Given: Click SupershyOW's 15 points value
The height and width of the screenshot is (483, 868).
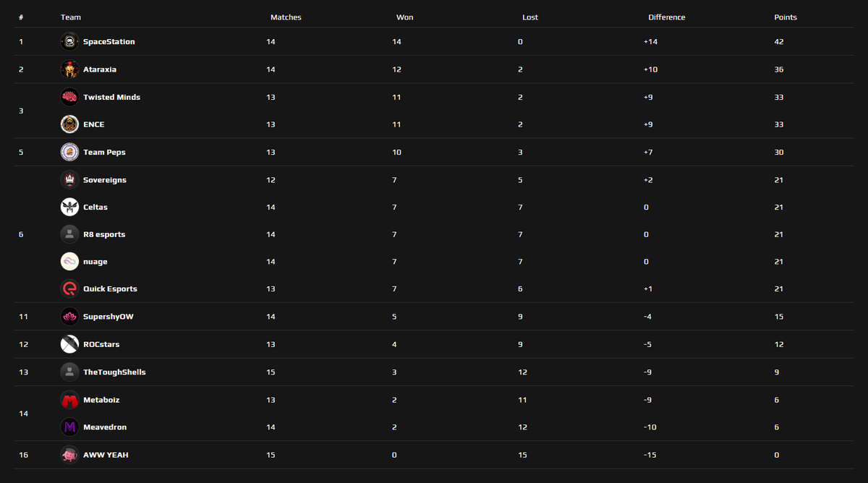Looking at the screenshot, I should tap(778, 317).
